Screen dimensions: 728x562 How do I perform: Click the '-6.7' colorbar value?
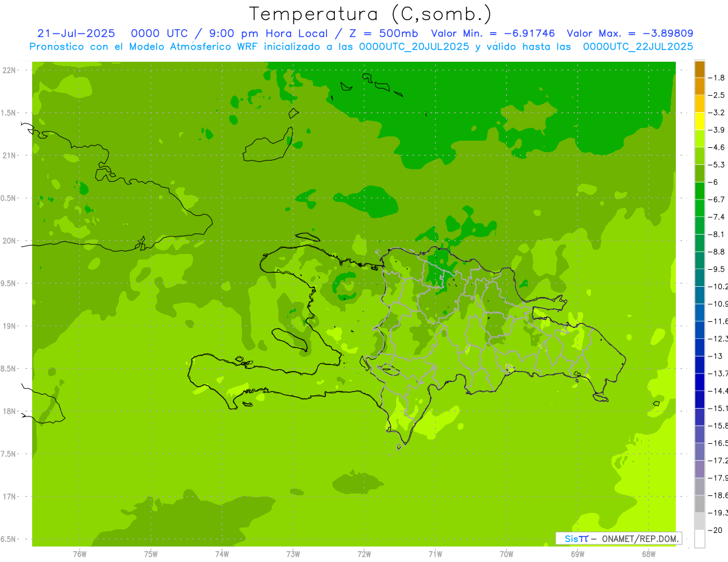[717, 199]
